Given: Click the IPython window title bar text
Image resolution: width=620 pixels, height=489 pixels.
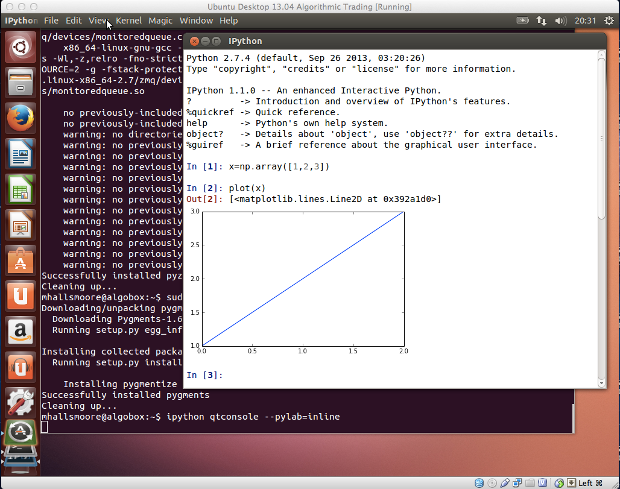Looking at the screenshot, I should [245, 41].
